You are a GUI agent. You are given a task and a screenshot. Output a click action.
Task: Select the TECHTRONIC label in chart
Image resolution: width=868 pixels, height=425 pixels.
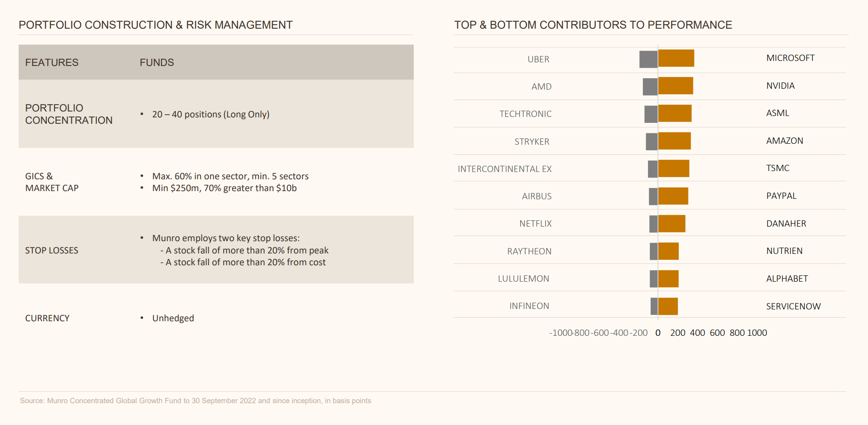click(525, 114)
